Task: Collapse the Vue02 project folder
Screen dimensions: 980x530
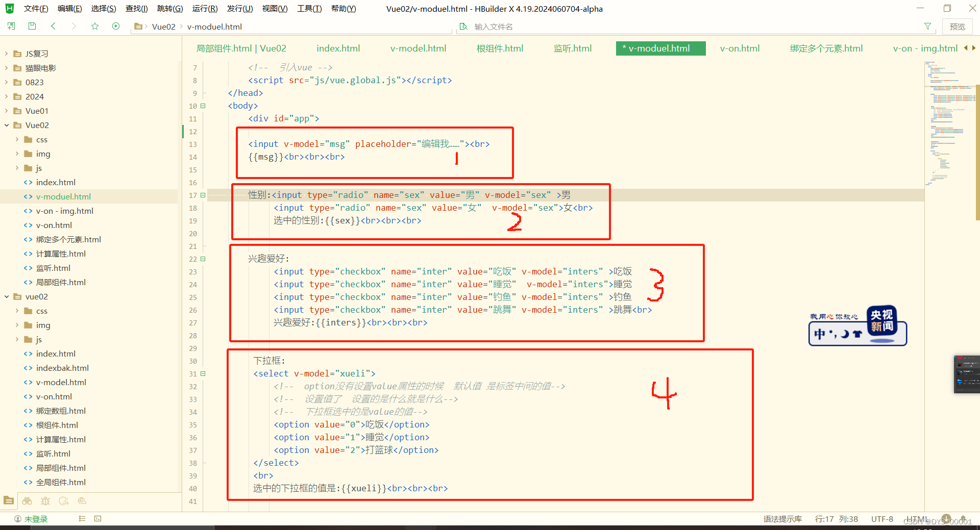Action: click(x=6, y=125)
